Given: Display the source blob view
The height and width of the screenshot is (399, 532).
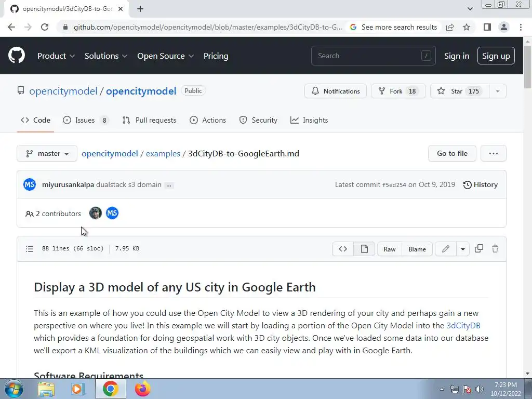Looking at the screenshot, I should coord(343,249).
